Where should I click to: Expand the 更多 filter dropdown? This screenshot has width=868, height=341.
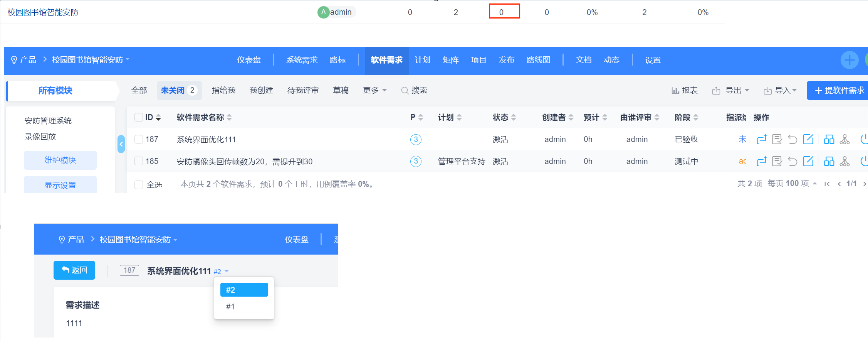click(x=374, y=90)
